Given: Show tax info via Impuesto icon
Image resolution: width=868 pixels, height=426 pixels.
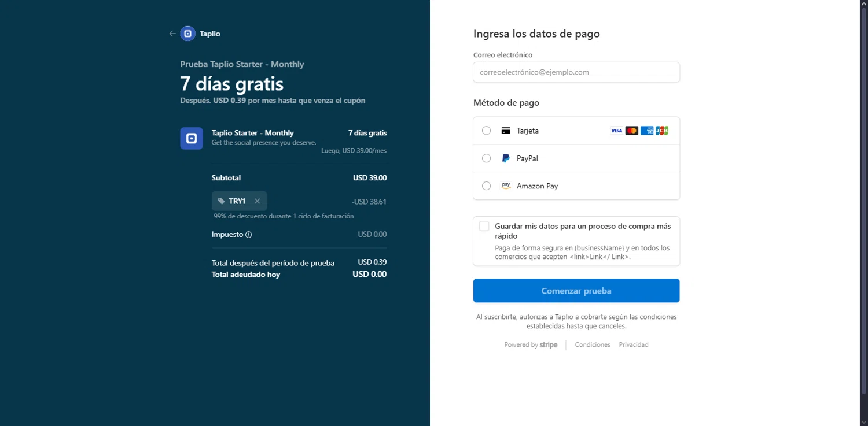Looking at the screenshot, I should [249, 235].
